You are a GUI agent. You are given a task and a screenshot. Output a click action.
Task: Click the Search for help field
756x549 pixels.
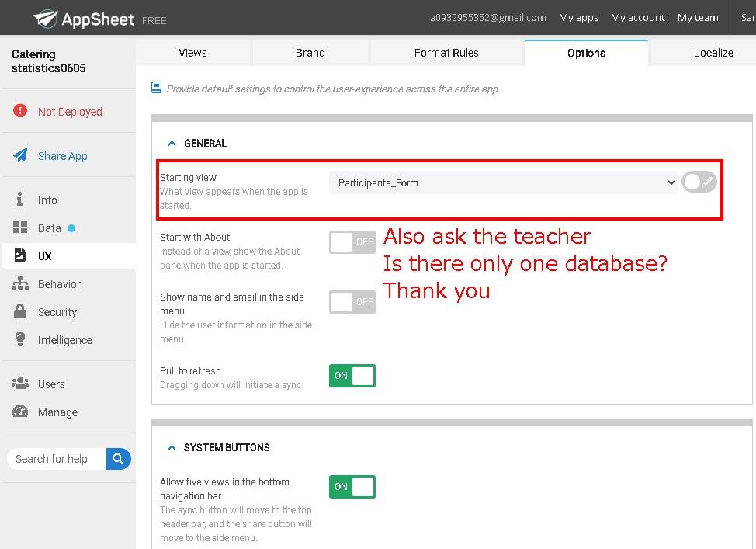click(57, 459)
